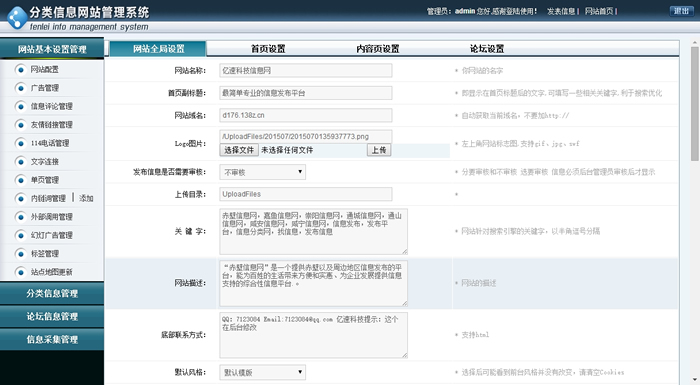Open the 默认风格 template dropdown
This screenshot has height=385, width=700.
pyautogui.click(x=262, y=372)
